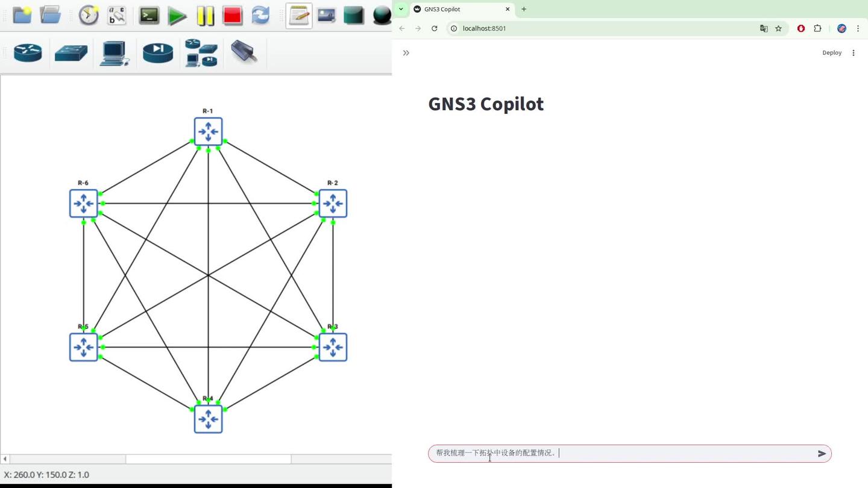Open the browser profile avatar
This screenshot has height=488, width=868.
click(x=842, y=28)
